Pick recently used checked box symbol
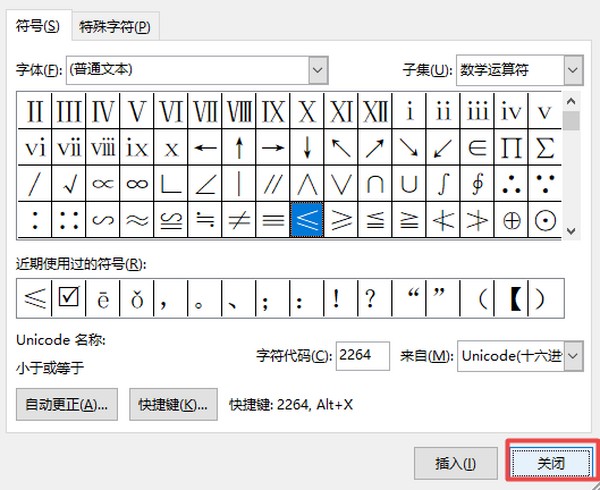The height and width of the screenshot is (490, 600). click(x=69, y=298)
